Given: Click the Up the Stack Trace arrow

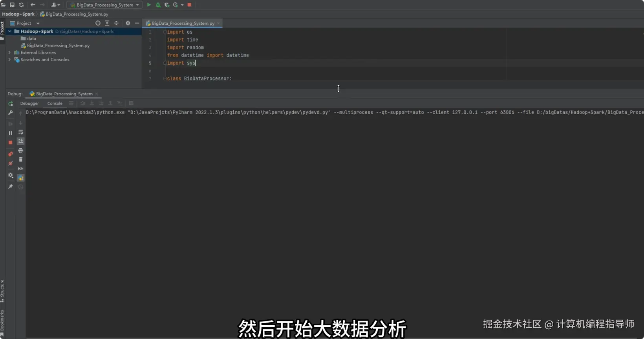Looking at the screenshot, I should coord(21,113).
